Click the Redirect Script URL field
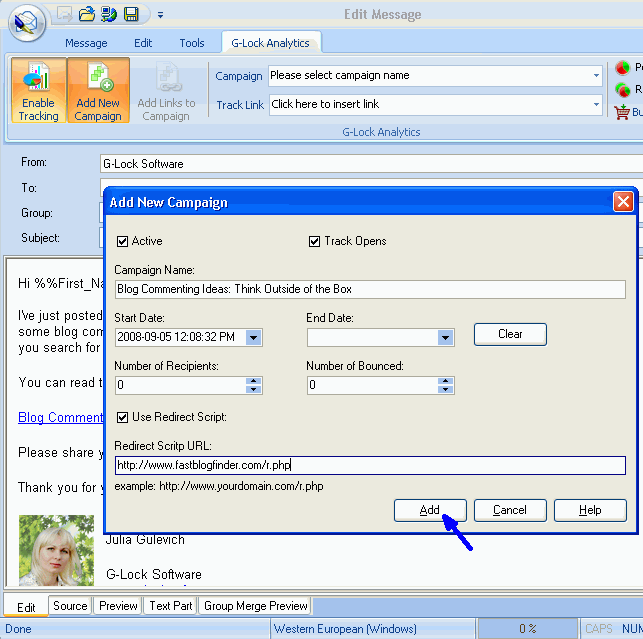This screenshot has width=643, height=639. (370, 466)
